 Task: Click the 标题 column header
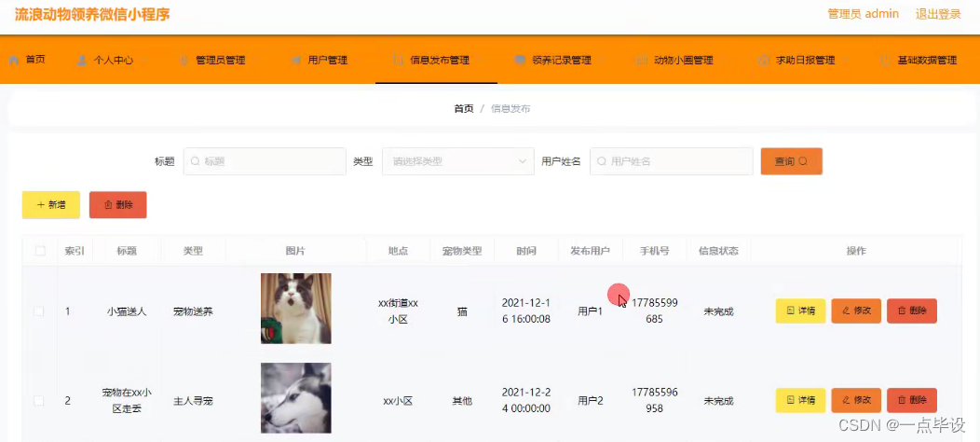[x=127, y=251]
